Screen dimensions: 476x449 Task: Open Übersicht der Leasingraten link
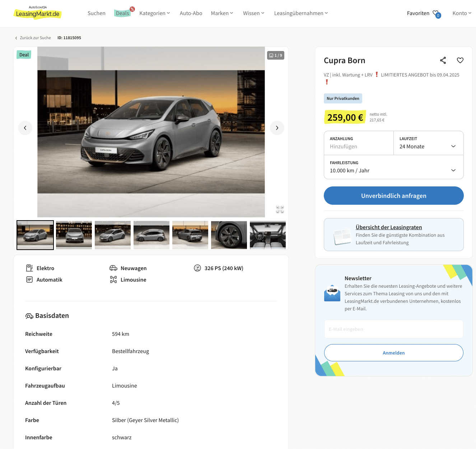point(389,227)
